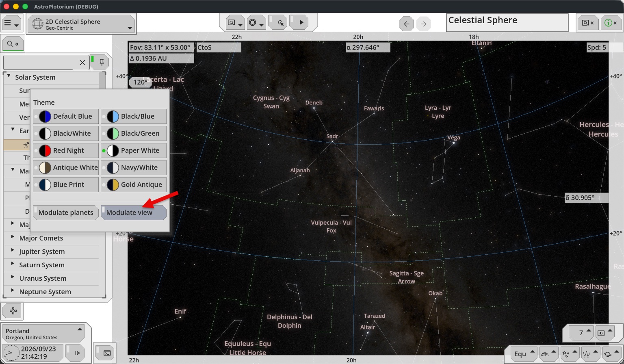Collapse the Solar System tree node
Screen dimensions: 624x364
click(9, 76)
